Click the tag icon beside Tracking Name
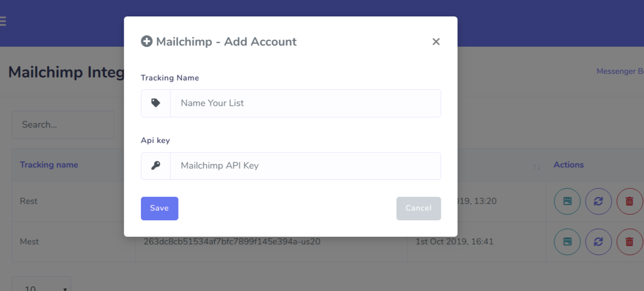The height and width of the screenshot is (291, 644). tap(155, 103)
